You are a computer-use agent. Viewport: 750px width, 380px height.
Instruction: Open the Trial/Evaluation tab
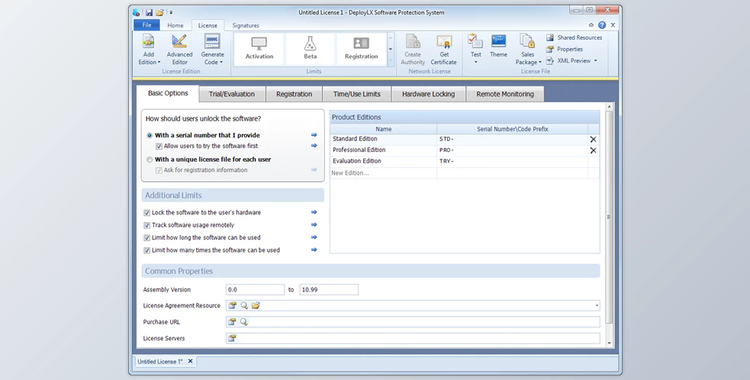coord(232,94)
